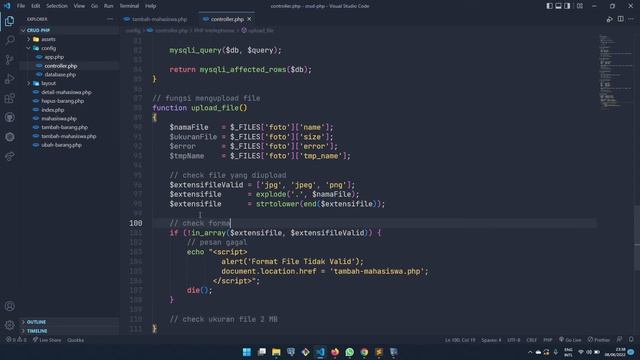Open the Run menu
This screenshot has height=360, width=640.
click(x=109, y=6)
